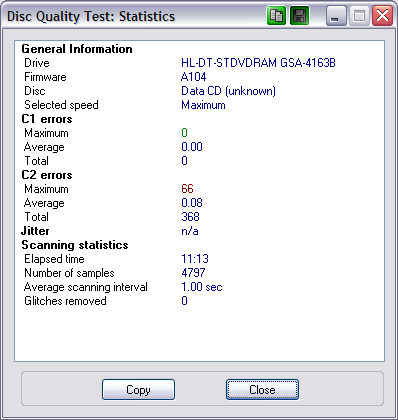Click the Close button at the bottom
The width and height of the screenshot is (398, 420).
click(x=262, y=389)
